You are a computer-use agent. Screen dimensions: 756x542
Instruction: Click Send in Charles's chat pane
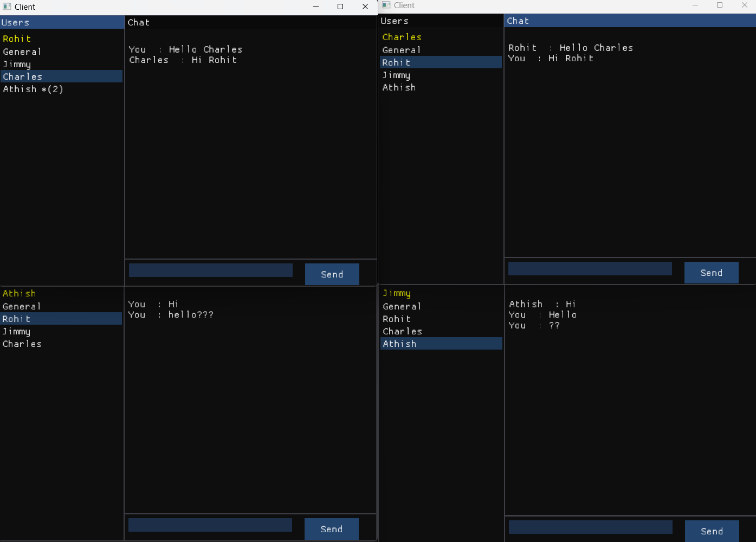(712, 273)
